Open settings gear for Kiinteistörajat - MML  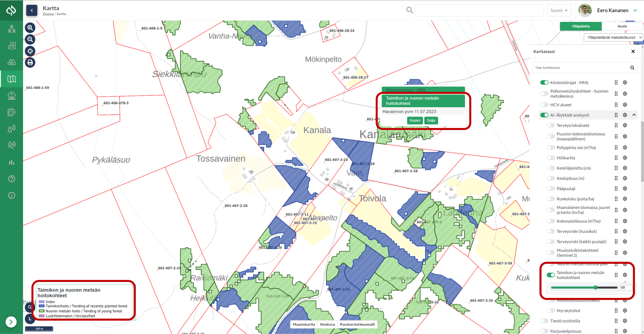pyautogui.click(x=625, y=82)
